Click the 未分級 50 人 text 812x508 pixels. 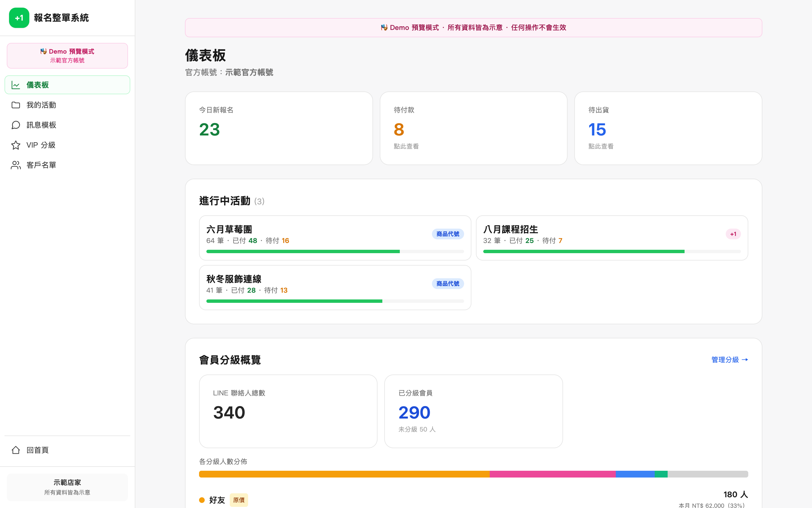click(x=417, y=429)
